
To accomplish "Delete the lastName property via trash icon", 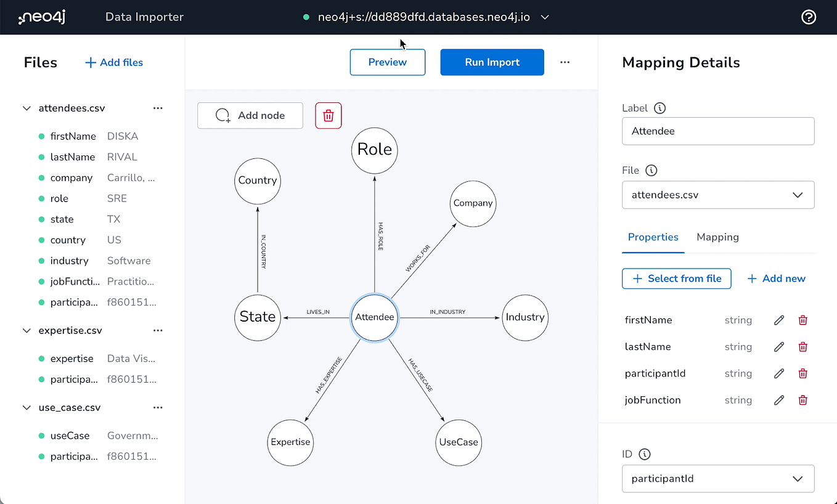I will [x=802, y=346].
